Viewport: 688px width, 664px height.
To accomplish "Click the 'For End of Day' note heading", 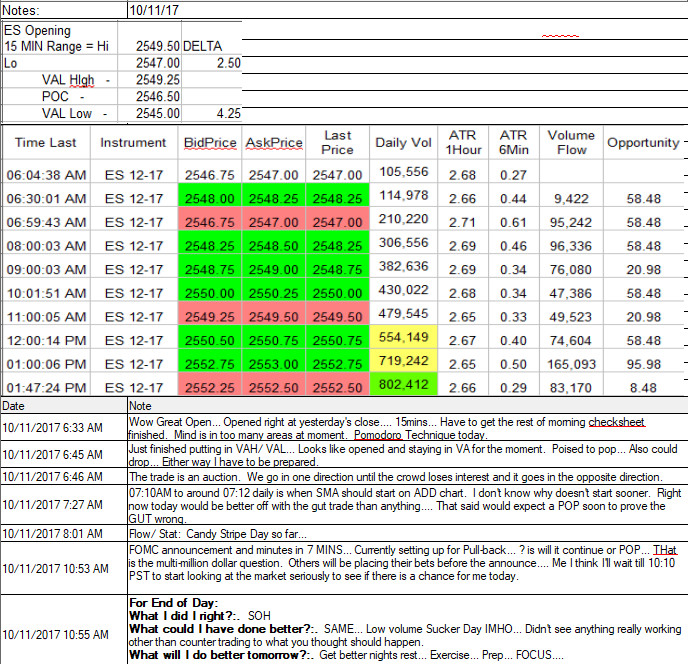I will click(174, 603).
